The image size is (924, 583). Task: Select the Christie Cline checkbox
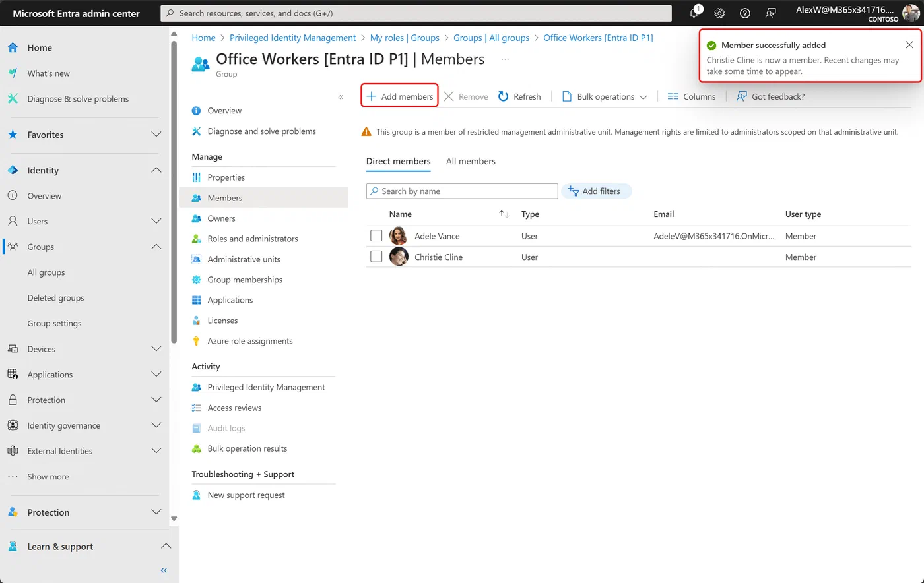coord(376,257)
